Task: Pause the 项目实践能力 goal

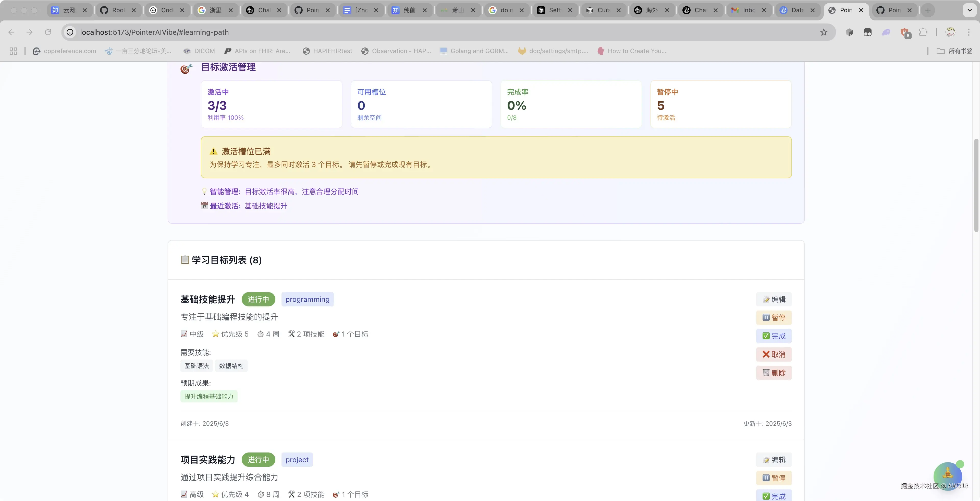Action: 774,478
